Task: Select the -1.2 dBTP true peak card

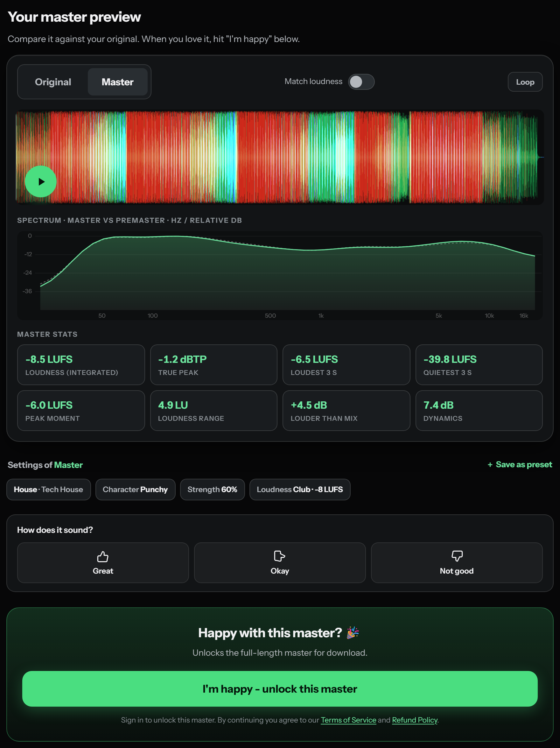Action: coord(213,365)
